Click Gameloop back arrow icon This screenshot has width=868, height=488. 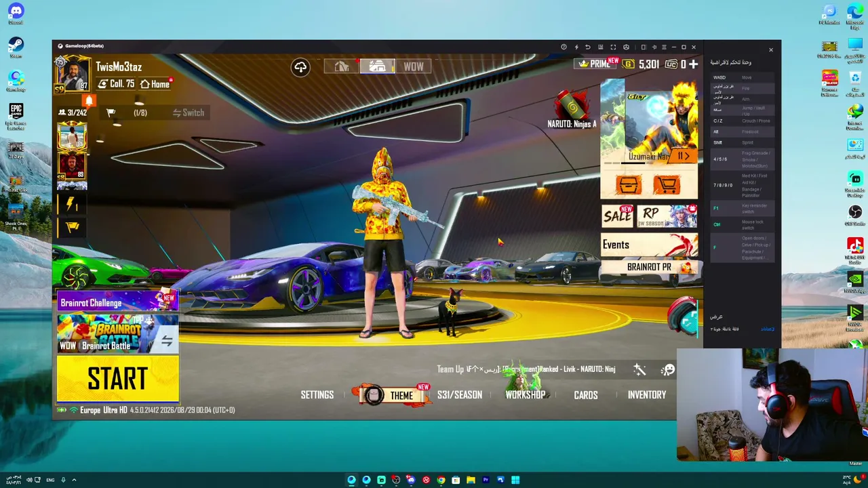tap(588, 47)
